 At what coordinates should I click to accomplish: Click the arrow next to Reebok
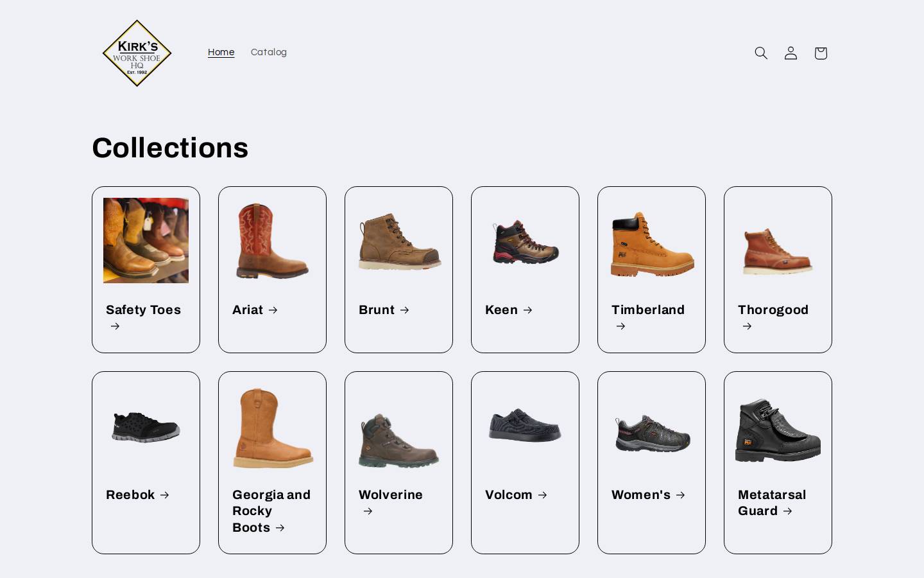(x=165, y=495)
